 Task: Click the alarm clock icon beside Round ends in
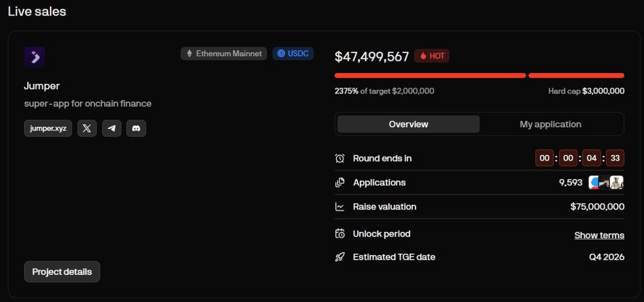[340, 158]
